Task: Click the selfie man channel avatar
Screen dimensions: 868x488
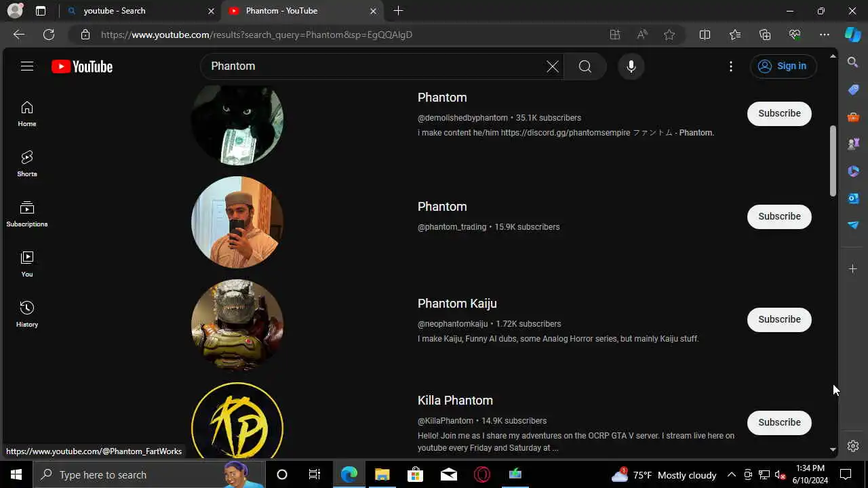Action: pos(237,222)
